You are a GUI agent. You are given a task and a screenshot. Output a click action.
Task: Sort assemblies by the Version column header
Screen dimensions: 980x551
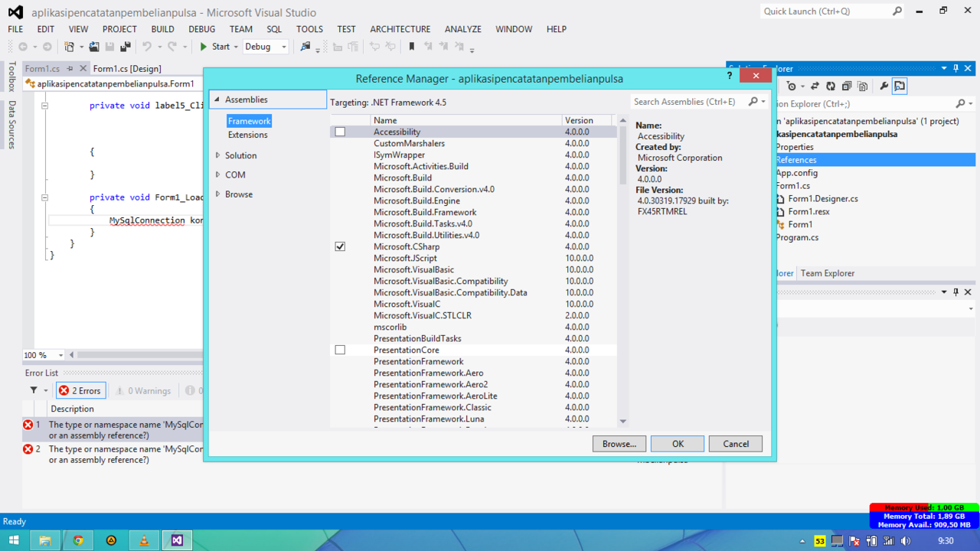[x=588, y=120]
